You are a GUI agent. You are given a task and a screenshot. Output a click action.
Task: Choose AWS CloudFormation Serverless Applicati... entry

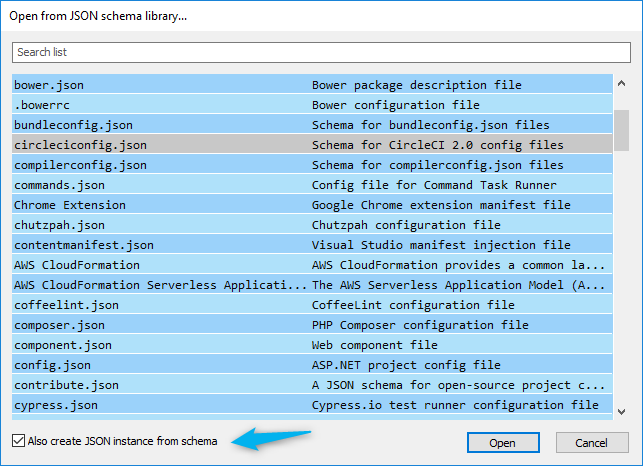pos(312,285)
